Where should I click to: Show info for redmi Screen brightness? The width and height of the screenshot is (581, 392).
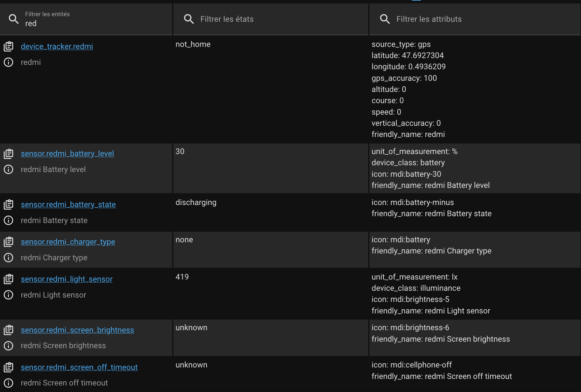coord(8,346)
